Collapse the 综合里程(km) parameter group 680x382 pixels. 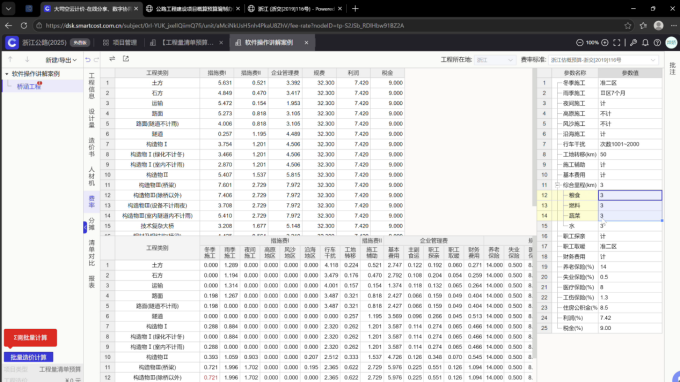[558, 185]
